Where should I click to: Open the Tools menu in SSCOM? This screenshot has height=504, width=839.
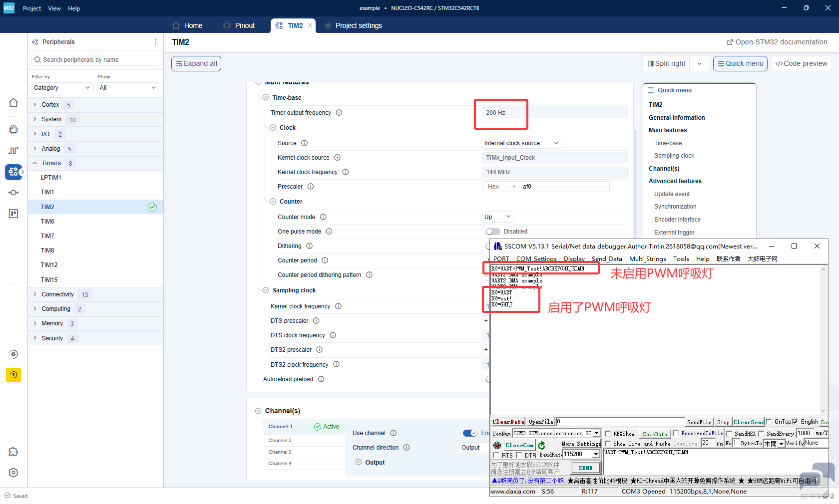[x=681, y=259]
